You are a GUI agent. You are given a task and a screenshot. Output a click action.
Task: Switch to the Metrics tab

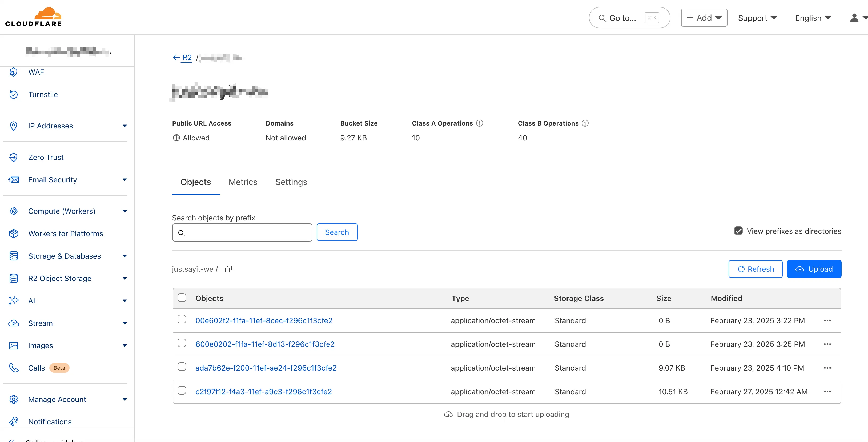click(243, 182)
